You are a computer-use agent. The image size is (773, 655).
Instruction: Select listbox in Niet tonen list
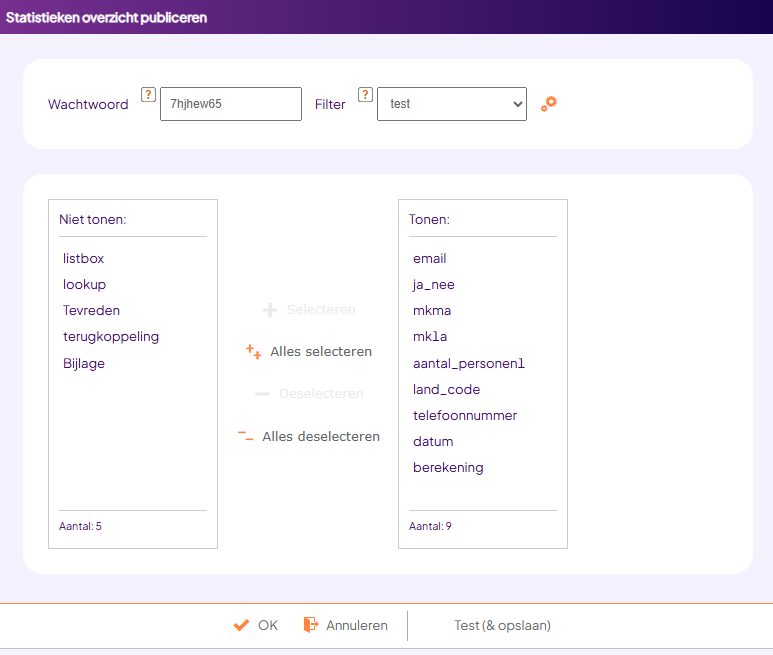pos(84,258)
